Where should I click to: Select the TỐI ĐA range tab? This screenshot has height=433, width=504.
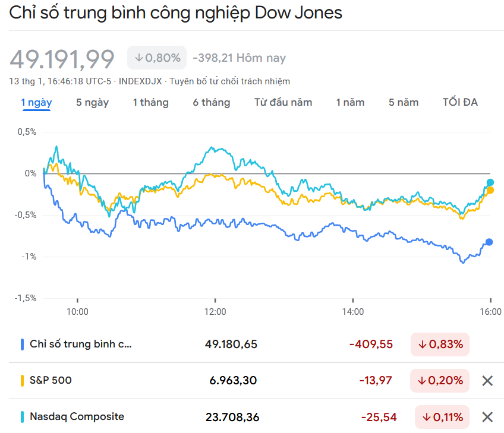pos(460,102)
